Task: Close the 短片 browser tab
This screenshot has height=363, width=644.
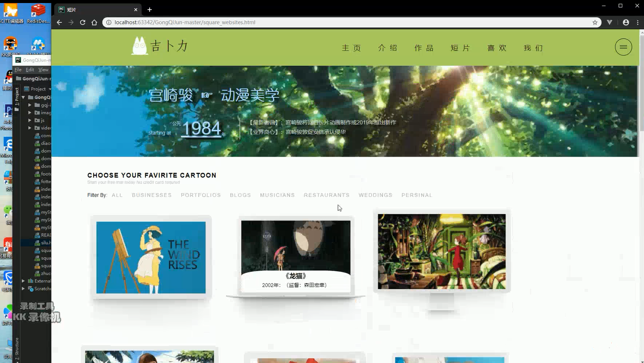Action: click(x=136, y=10)
